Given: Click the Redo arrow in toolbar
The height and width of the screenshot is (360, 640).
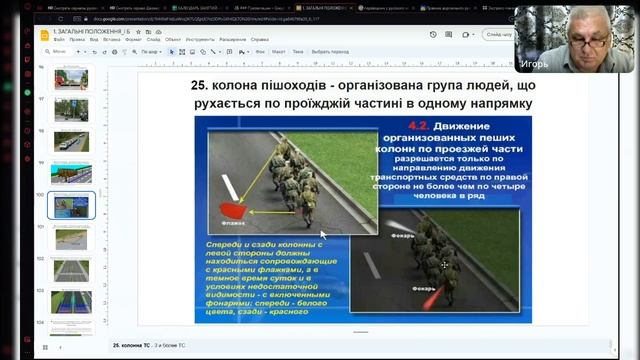Looking at the screenshot, I should coord(104,52).
